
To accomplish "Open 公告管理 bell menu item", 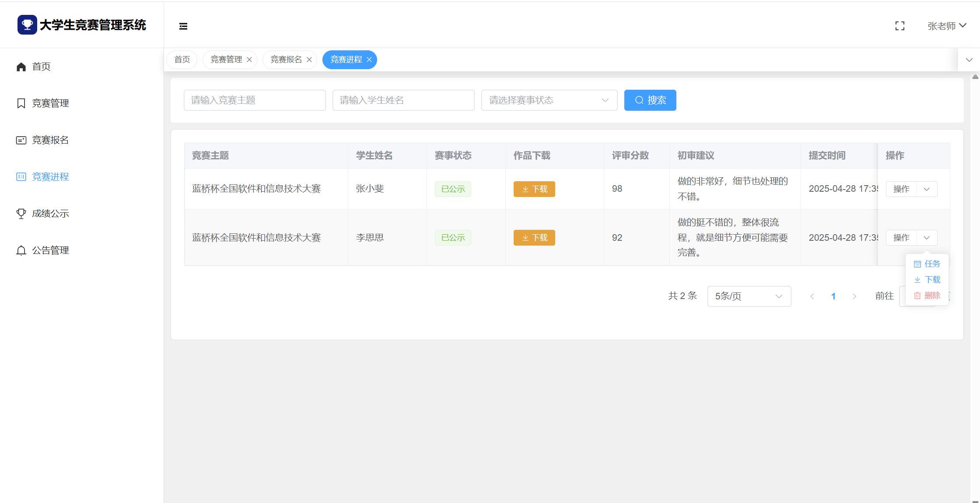I will point(50,250).
